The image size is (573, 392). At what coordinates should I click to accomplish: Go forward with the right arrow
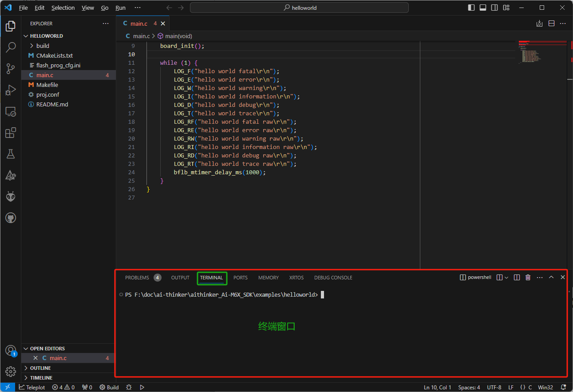coord(181,8)
